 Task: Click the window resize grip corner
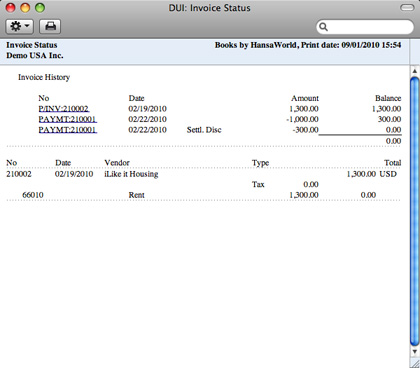tap(414, 363)
